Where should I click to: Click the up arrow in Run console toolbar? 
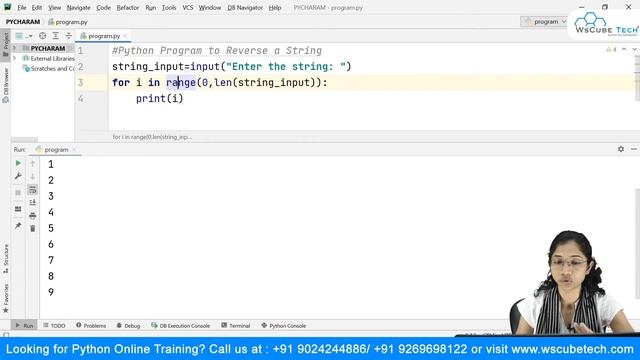point(33,163)
